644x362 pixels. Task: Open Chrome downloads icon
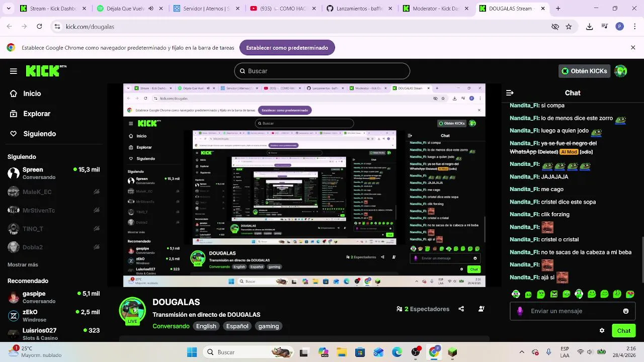click(x=590, y=27)
